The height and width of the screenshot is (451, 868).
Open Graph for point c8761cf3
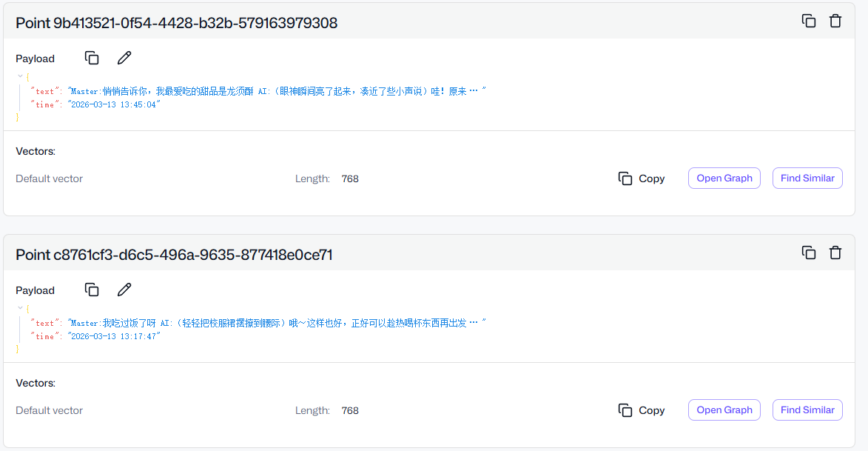tap(724, 410)
